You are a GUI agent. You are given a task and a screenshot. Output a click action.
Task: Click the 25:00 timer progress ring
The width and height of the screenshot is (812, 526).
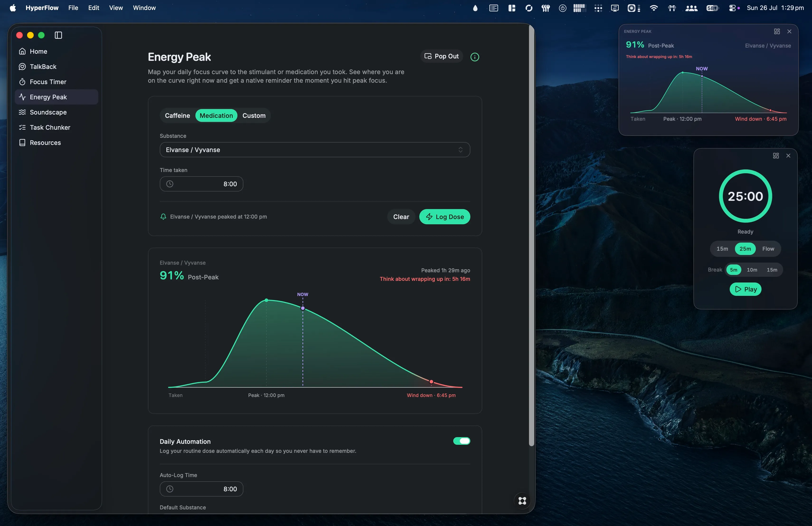click(745, 196)
